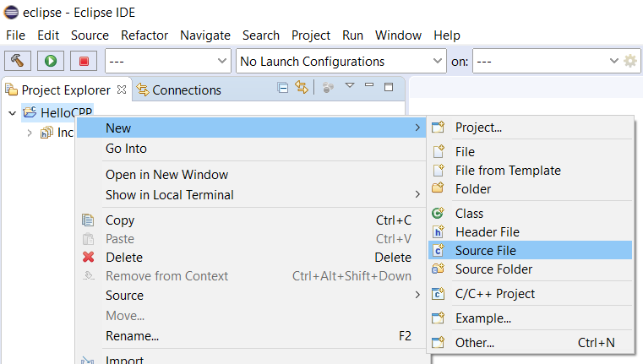643x364 pixels.
Task: Click the New Folder icon
Action: (438, 188)
